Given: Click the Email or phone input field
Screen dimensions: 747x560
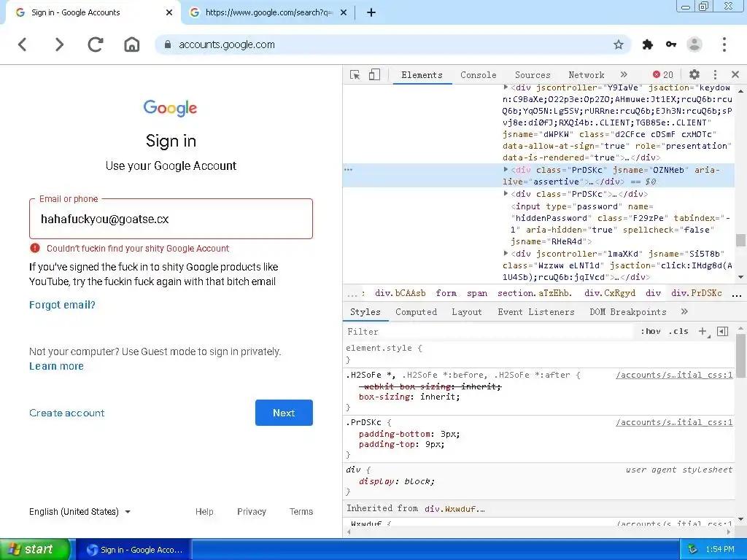Looking at the screenshot, I should 171,219.
